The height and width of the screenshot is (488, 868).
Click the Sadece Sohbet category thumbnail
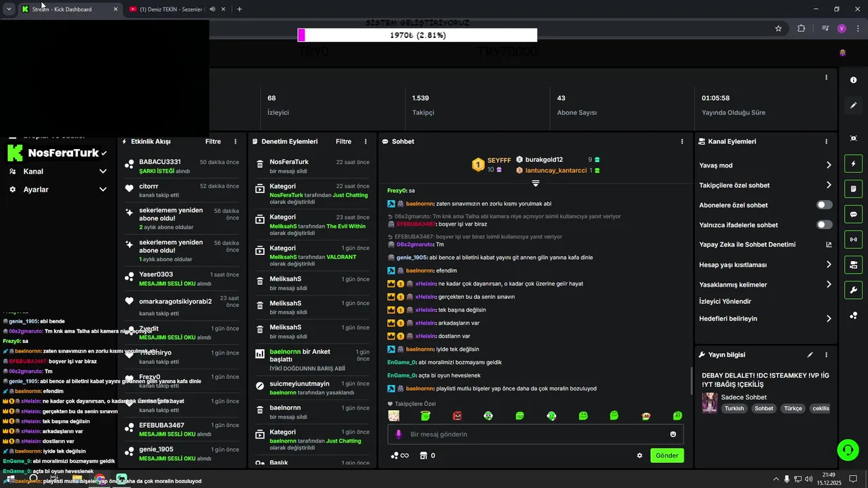[709, 403]
